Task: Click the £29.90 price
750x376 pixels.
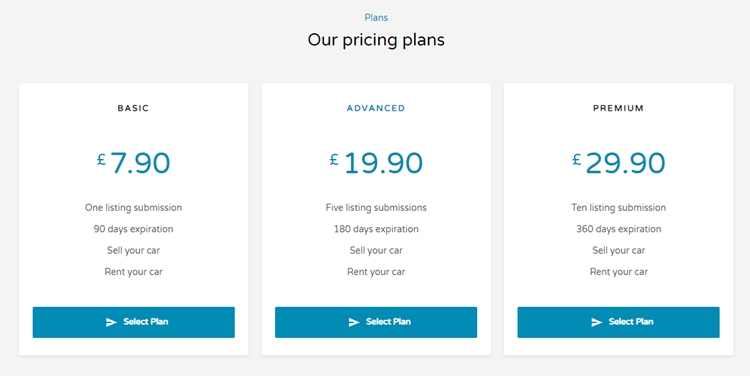Action: (x=618, y=163)
